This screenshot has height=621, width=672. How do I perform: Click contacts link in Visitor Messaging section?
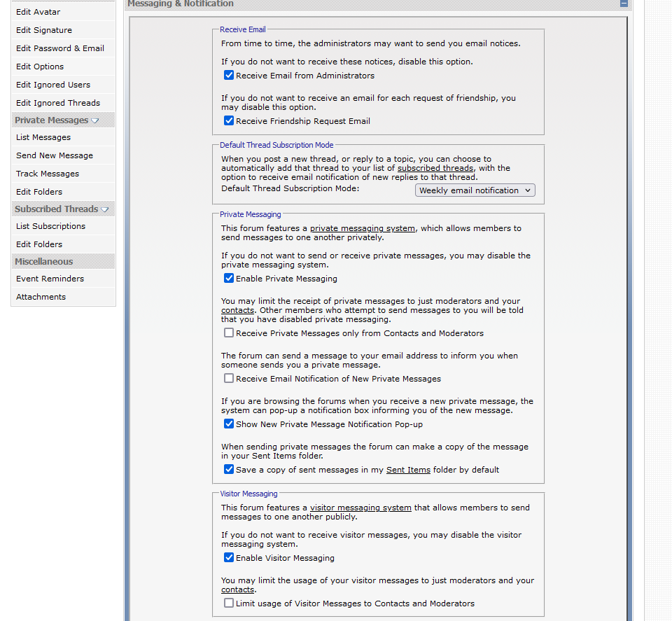click(x=238, y=589)
